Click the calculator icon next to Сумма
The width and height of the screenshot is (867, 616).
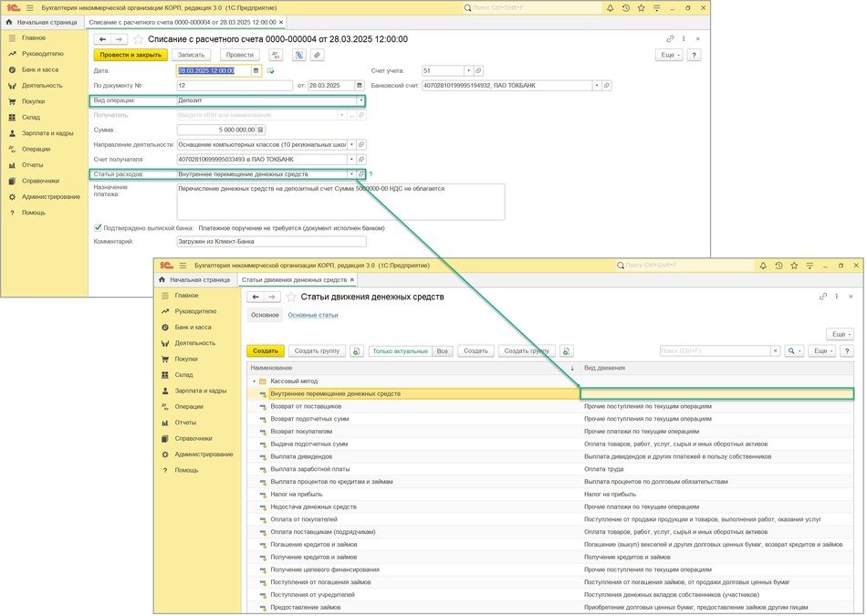click(x=261, y=130)
